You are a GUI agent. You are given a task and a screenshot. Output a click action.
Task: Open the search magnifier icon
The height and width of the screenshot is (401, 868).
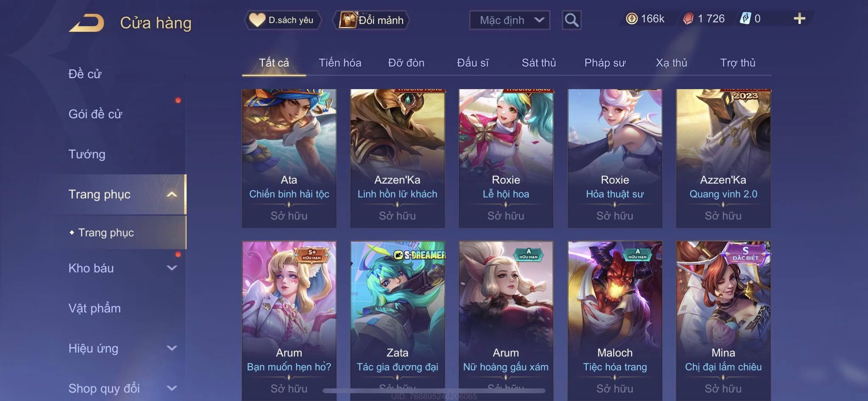tap(571, 20)
